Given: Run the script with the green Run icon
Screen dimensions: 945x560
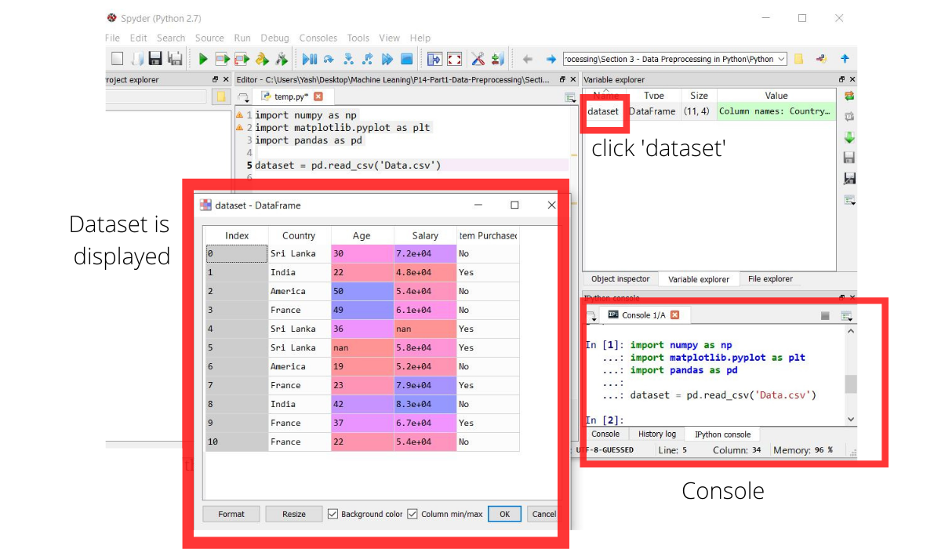Looking at the screenshot, I should pyautogui.click(x=204, y=58).
